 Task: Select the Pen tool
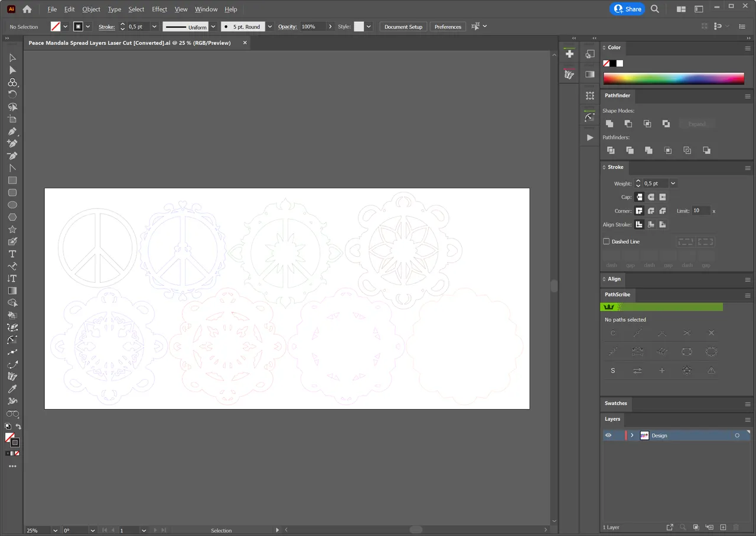[12, 131]
